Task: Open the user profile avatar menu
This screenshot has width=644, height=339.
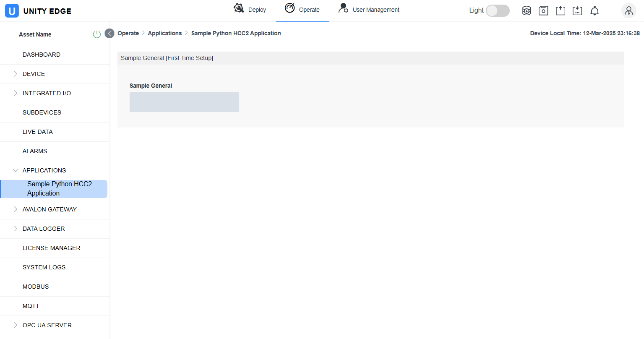Action: [x=629, y=11]
